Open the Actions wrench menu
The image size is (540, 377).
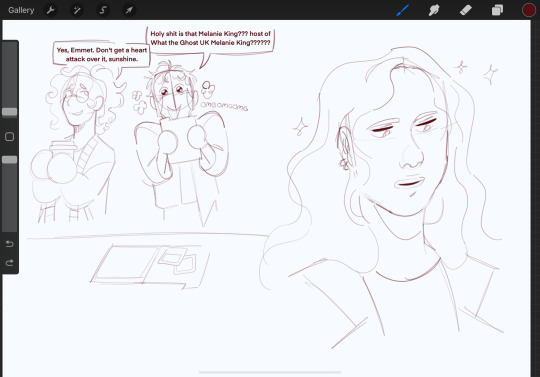[x=51, y=10]
